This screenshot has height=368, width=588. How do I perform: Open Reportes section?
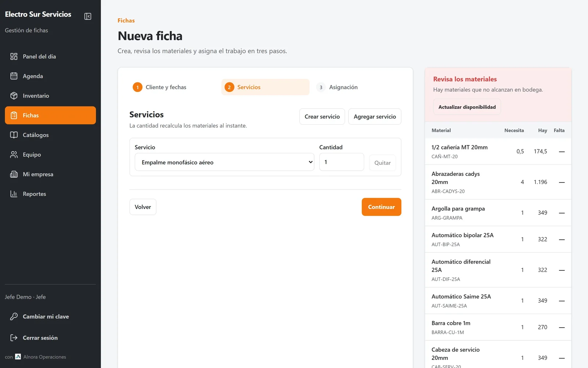50,194
